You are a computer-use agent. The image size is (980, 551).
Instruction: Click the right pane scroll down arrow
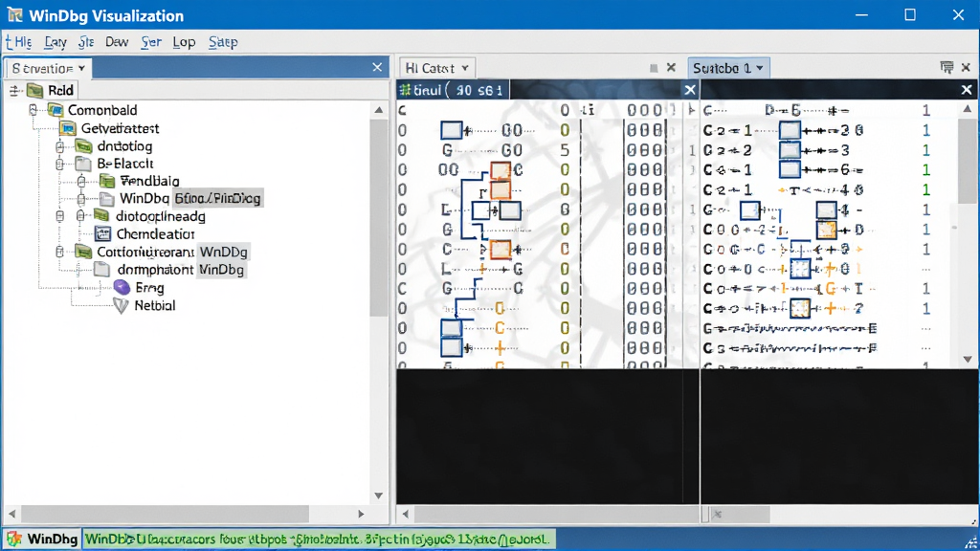click(x=968, y=360)
